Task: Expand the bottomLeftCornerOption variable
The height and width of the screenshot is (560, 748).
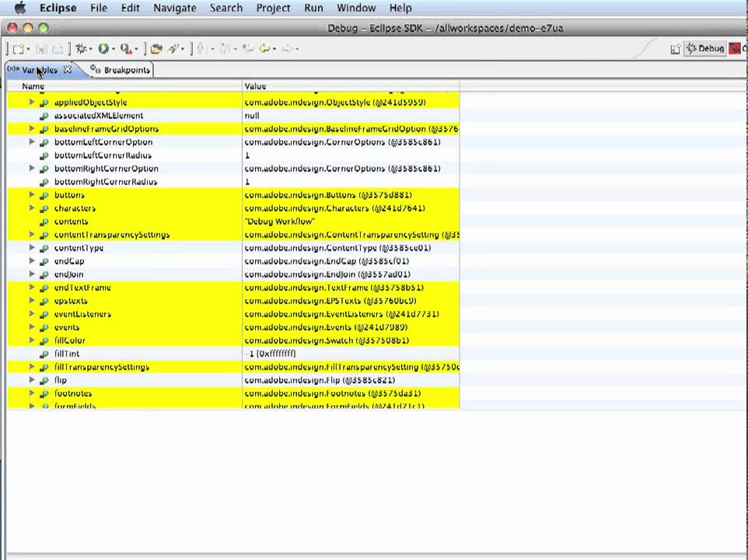Action: coord(31,142)
